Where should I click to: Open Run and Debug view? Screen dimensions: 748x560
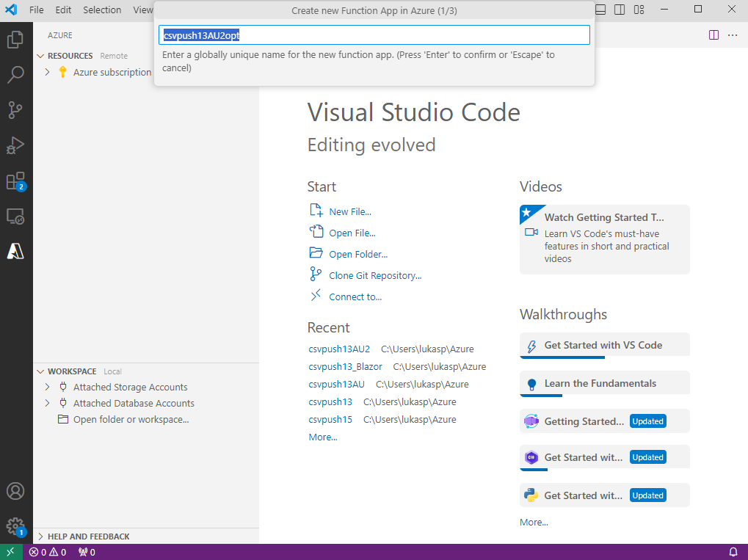[15, 145]
